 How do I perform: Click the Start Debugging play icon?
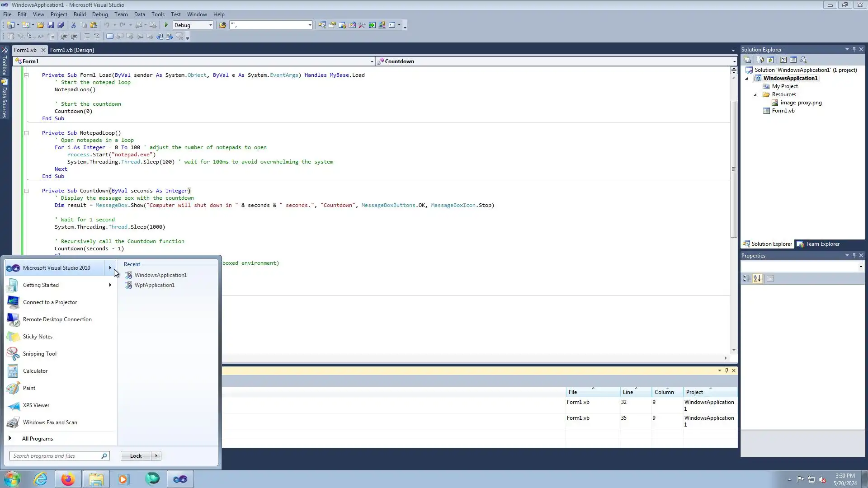166,25
